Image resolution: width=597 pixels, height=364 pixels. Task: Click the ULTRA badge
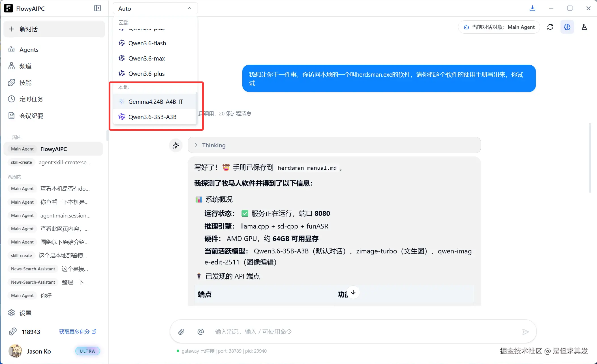pos(87,351)
